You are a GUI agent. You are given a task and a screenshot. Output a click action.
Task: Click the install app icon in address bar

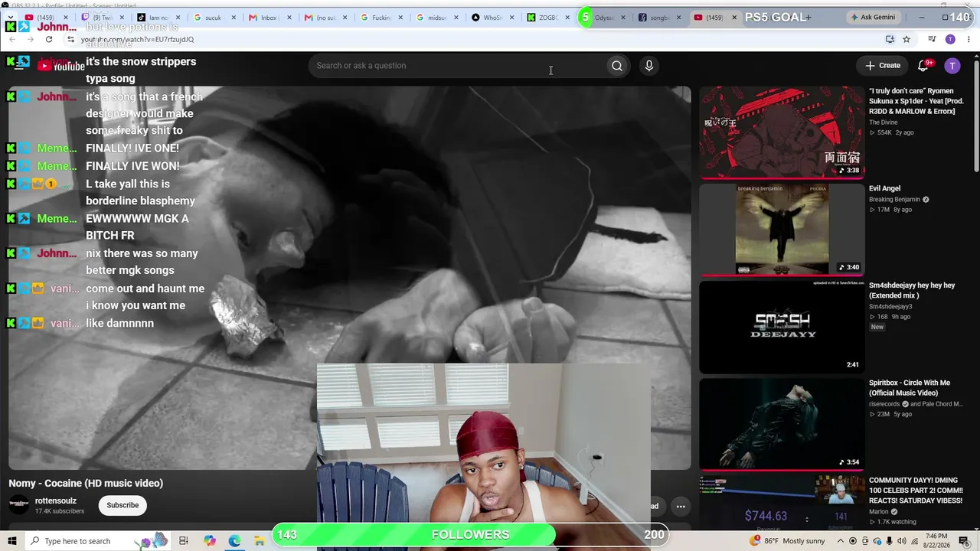click(x=890, y=39)
